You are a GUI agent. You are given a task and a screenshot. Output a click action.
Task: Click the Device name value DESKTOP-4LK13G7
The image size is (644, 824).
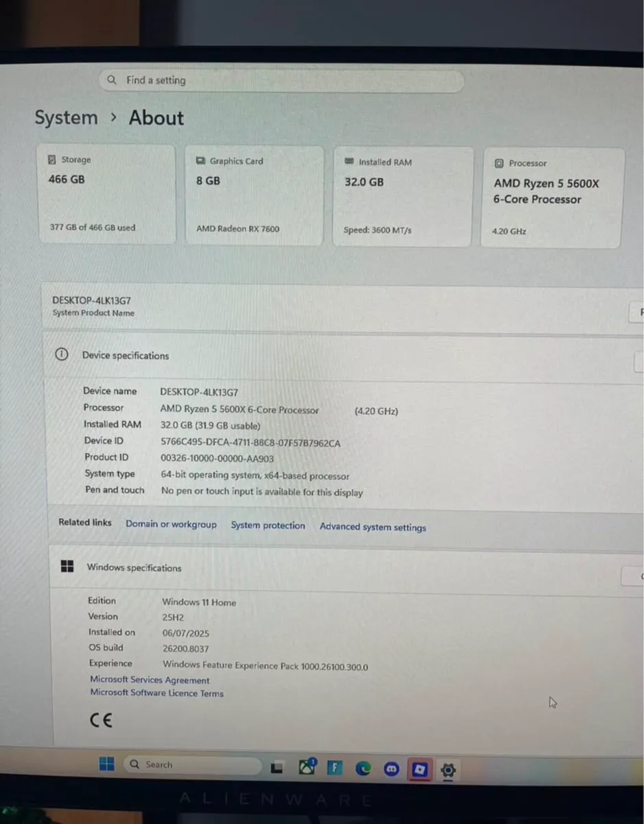point(199,391)
